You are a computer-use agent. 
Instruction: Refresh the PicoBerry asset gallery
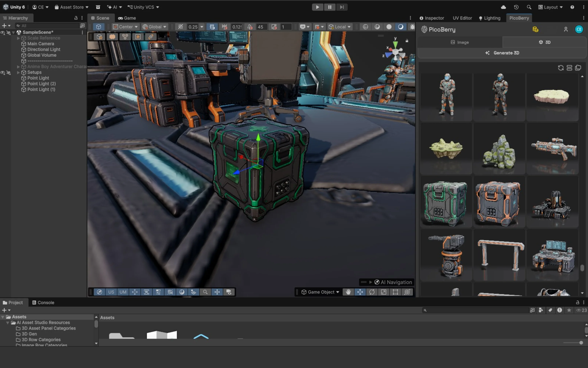[x=561, y=68]
